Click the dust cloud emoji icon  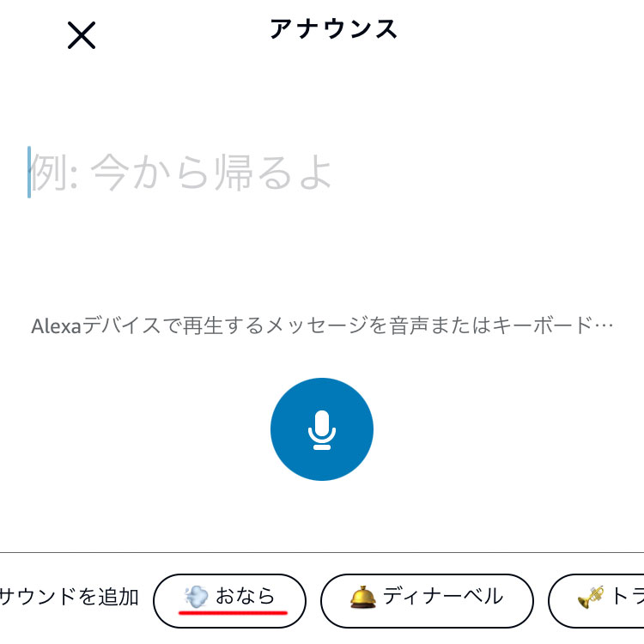(x=197, y=597)
